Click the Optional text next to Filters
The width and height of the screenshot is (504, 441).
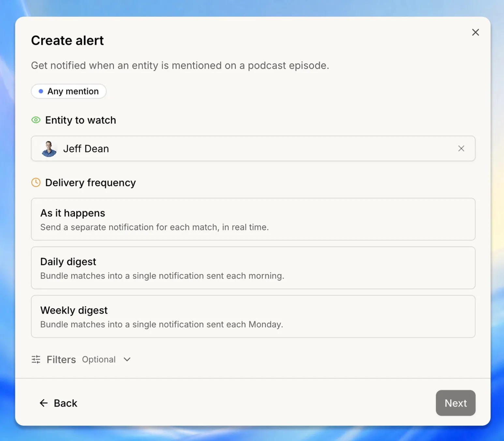point(99,359)
